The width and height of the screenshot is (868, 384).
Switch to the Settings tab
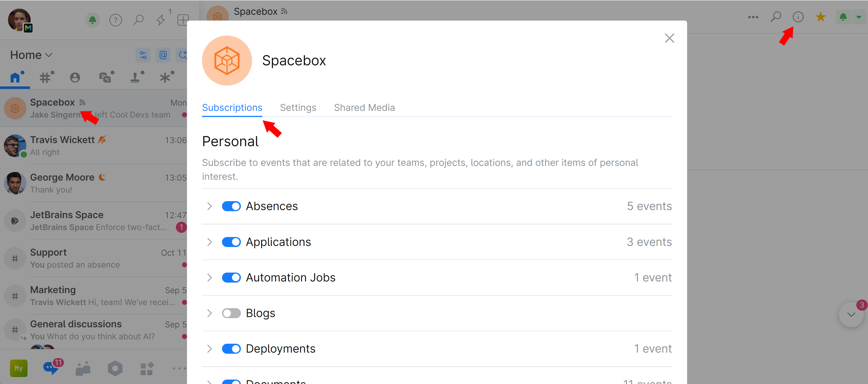pos(298,108)
